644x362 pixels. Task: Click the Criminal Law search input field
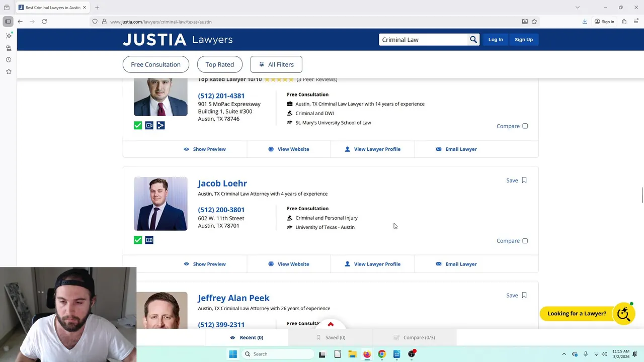pos(423,40)
